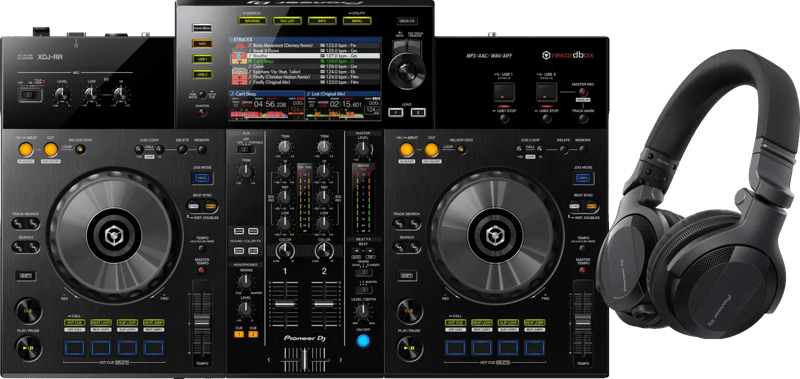800x379 pixels.
Task: Click the Beat FX channel select switch
Action: pyautogui.click(x=363, y=290)
